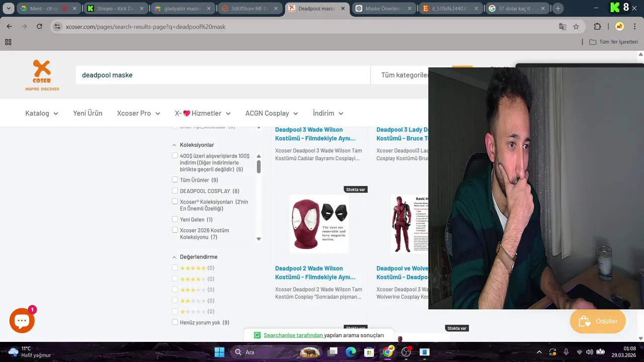Click the deadpool maske search field
644x362 pixels.
223,75
